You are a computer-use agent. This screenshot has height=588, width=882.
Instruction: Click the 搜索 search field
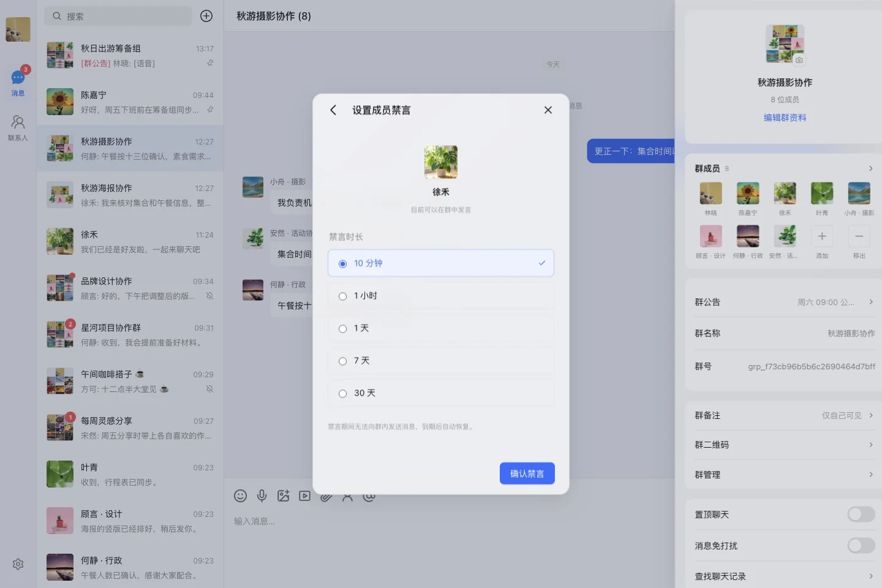118,16
